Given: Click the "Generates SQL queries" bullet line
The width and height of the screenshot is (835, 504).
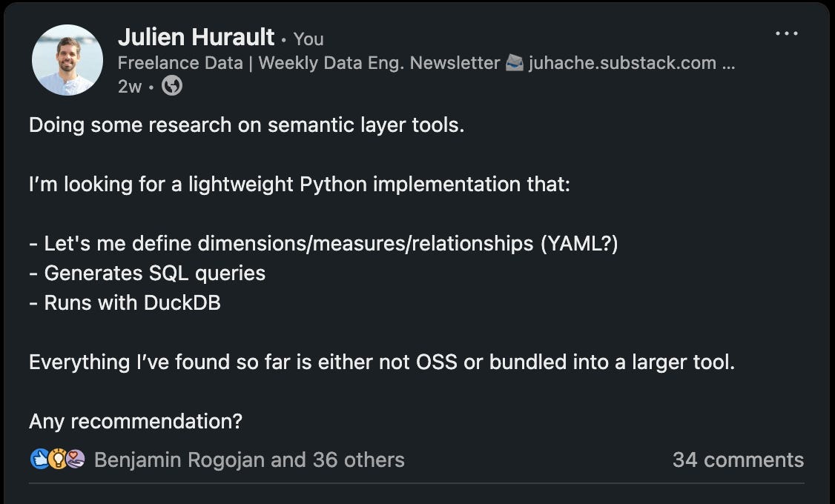Looking at the screenshot, I should pyautogui.click(x=148, y=273).
